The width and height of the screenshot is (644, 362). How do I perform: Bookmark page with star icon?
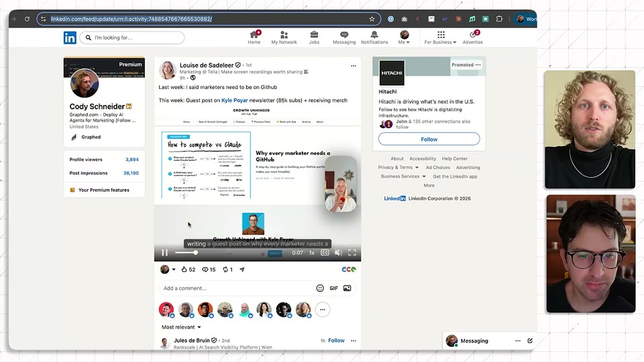click(x=372, y=19)
